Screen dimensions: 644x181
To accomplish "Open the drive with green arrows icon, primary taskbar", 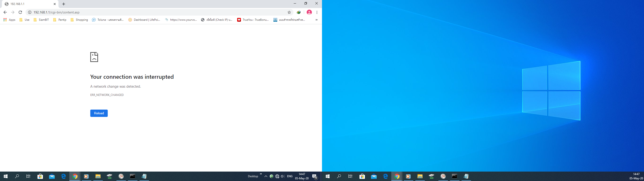I will point(110,176).
